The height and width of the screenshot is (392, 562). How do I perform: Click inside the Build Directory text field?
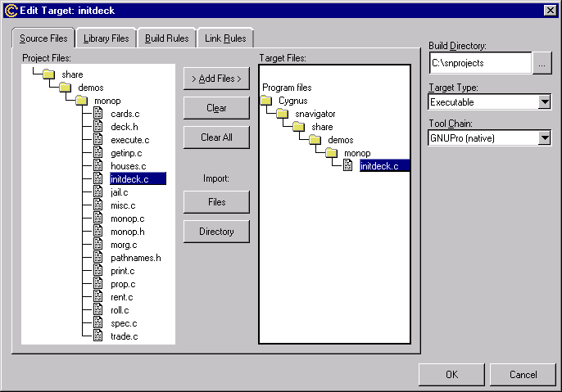[x=479, y=62]
